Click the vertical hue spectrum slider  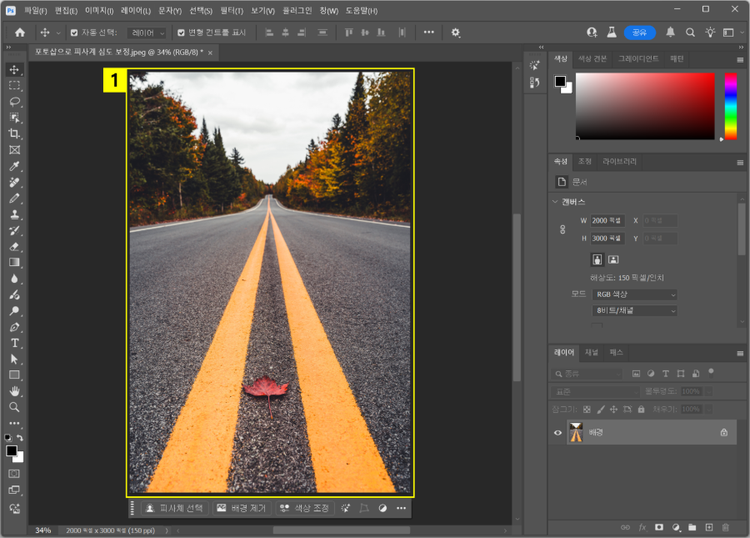coord(731,105)
